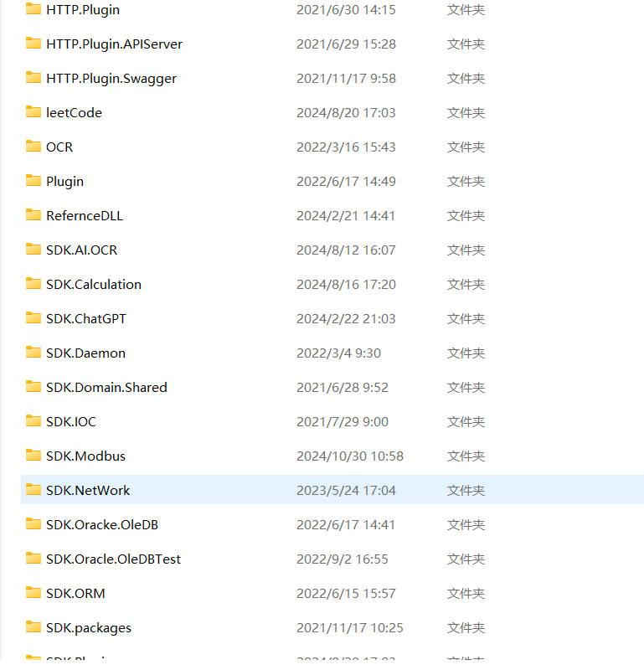This screenshot has width=644, height=670.
Task: Select the HTTP.Plugin folder name
Action: pos(83,10)
